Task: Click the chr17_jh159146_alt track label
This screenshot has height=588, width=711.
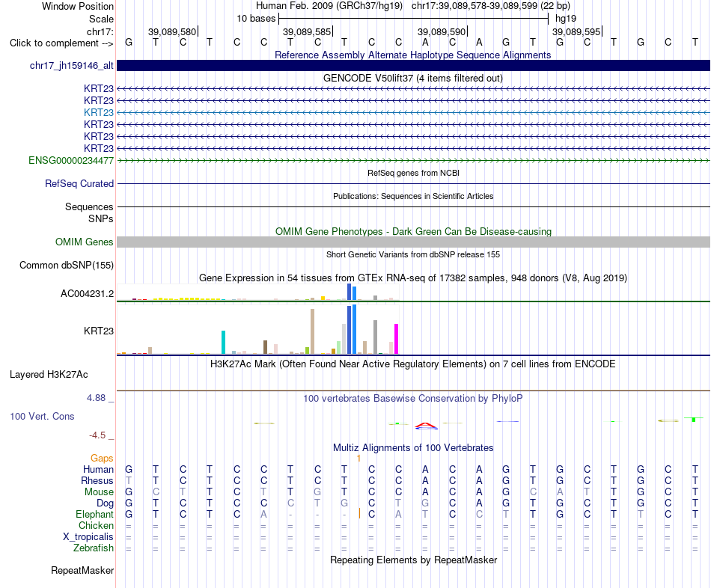Action: [x=72, y=66]
